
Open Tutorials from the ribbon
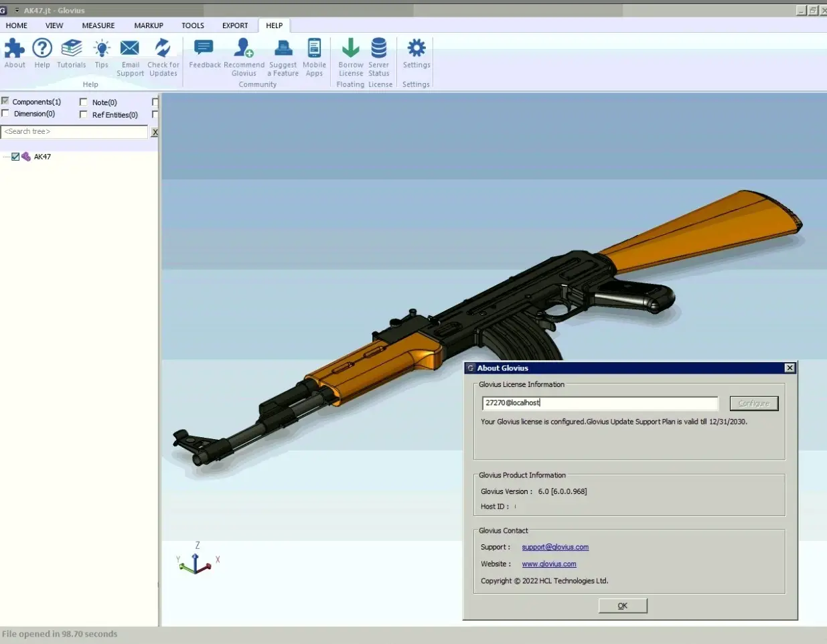pos(71,49)
